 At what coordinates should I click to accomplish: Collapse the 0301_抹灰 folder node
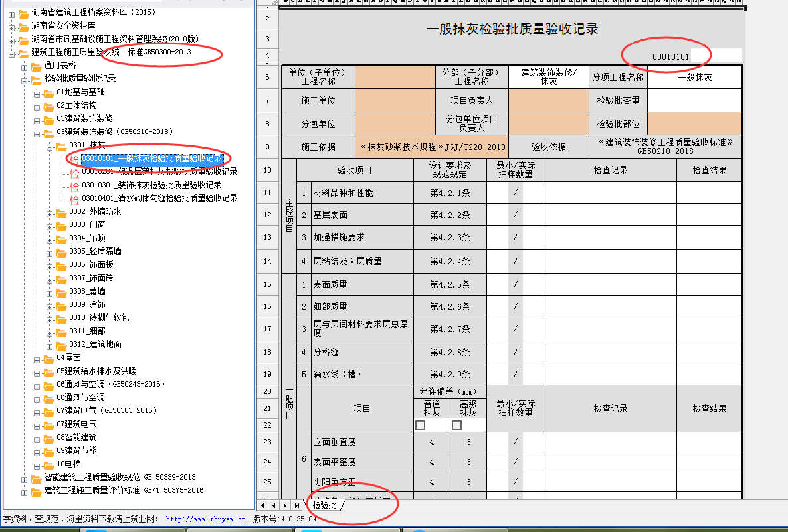[50, 145]
